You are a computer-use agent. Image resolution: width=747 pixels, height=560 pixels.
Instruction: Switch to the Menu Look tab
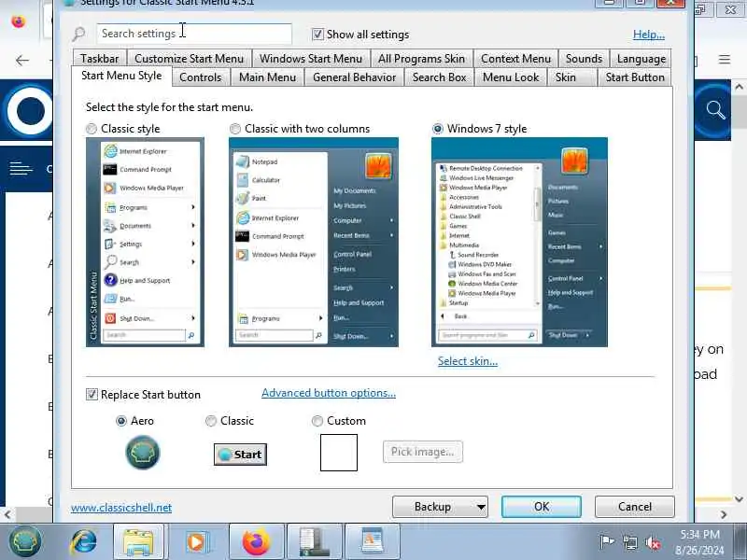point(511,77)
